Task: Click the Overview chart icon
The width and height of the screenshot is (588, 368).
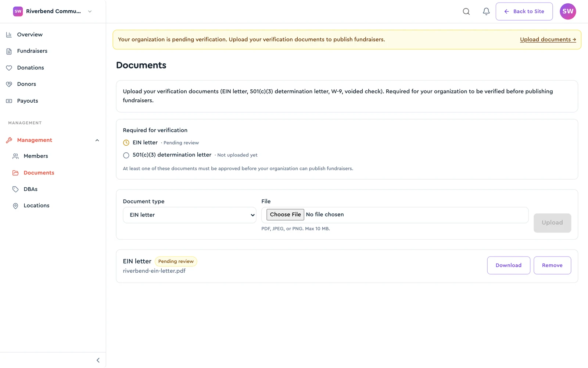Action: pyautogui.click(x=9, y=35)
